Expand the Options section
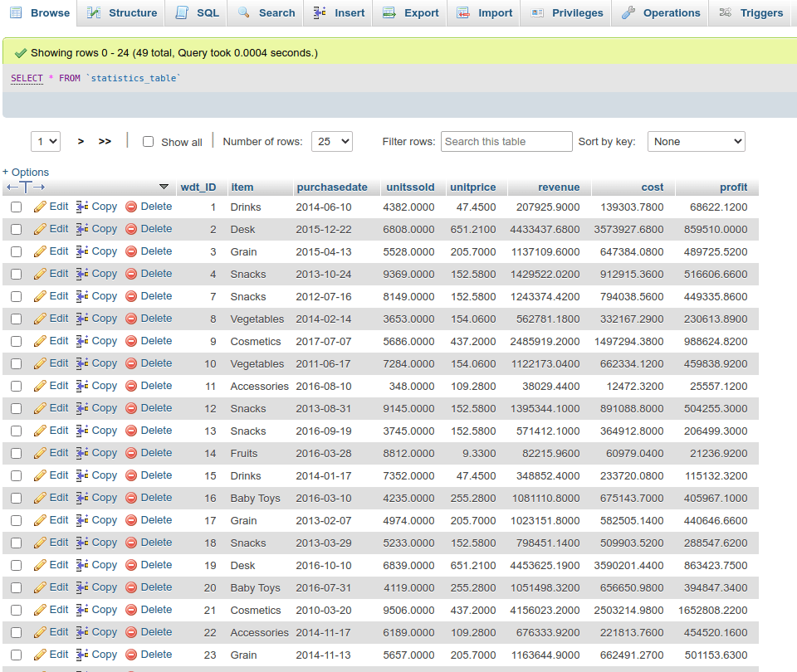Screen dimensions: 797x672 tap(26, 171)
